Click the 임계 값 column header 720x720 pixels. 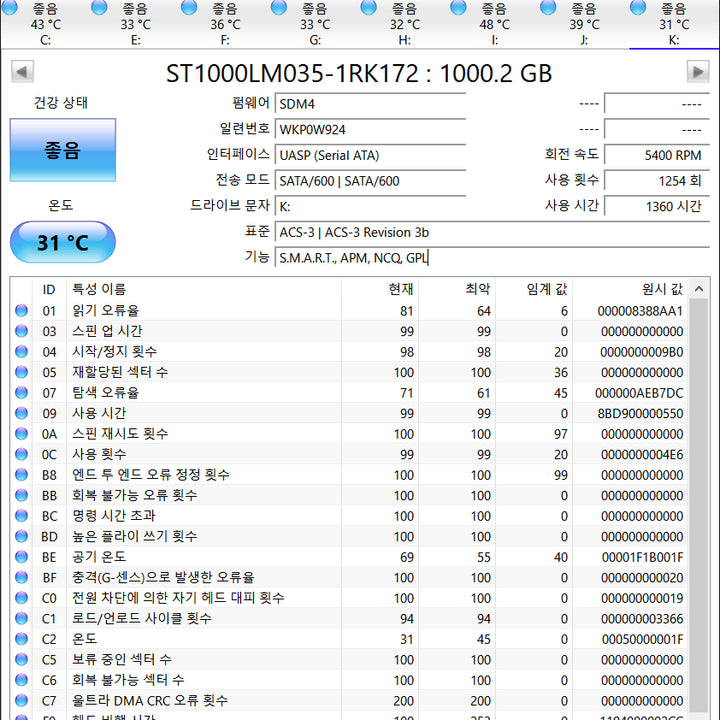(x=534, y=289)
